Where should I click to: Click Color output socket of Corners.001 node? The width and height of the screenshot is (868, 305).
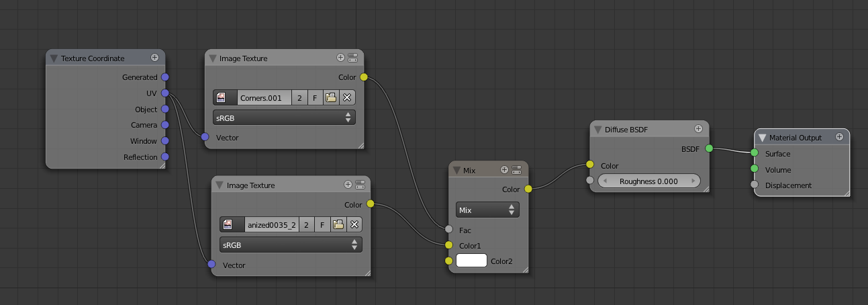[x=364, y=77]
